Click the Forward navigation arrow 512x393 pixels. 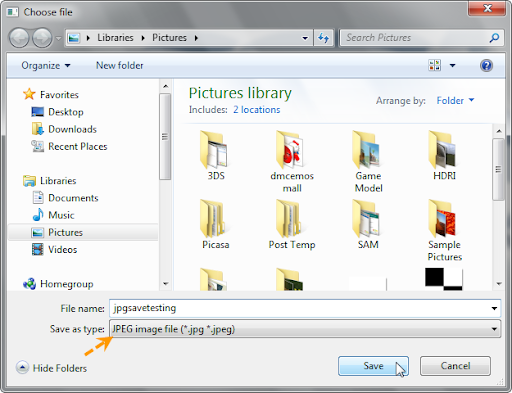(42, 38)
